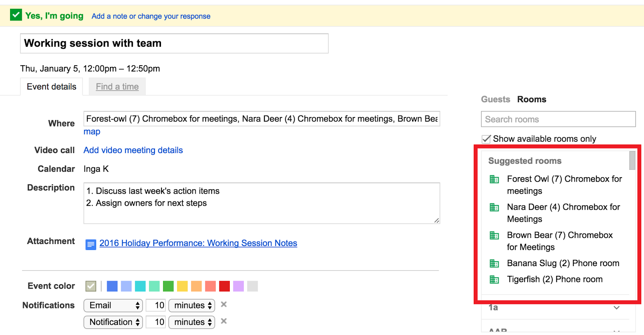Click the Brown Bear room building icon
644x335 pixels.
(x=494, y=236)
